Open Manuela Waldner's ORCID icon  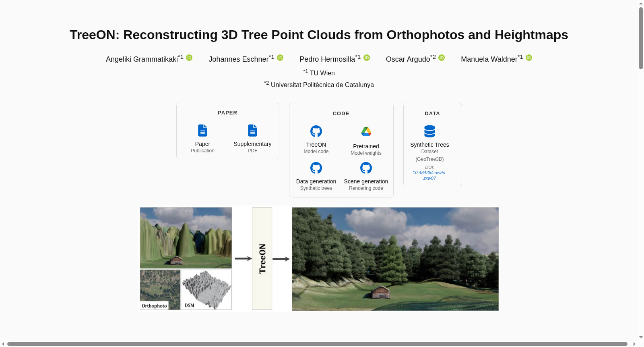click(529, 58)
